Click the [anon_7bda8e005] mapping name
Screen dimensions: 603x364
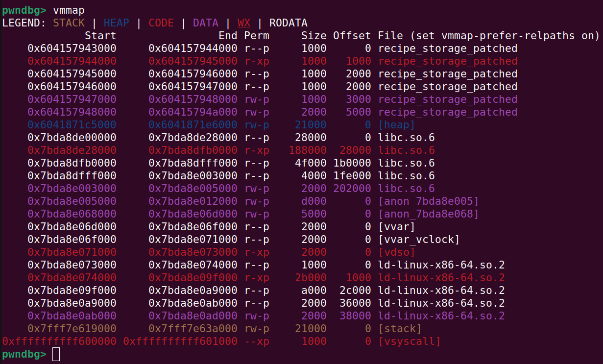(x=428, y=201)
